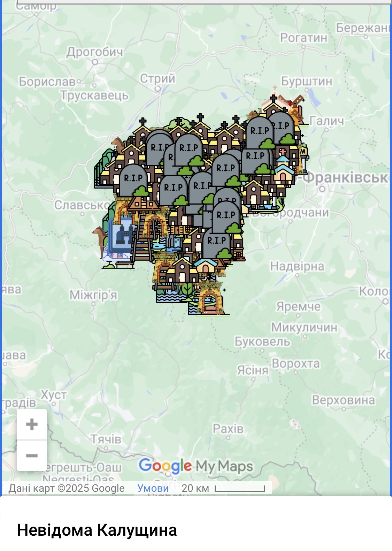Click the Надвірна town label
Screen dimensions: 392x551
click(x=297, y=266)
